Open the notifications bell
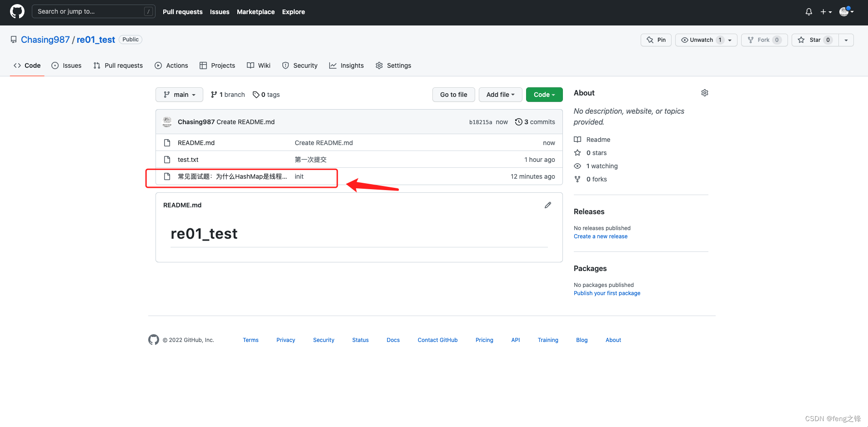Image resolution: width=868 pixels, height=427 pixels. (808, 12)
